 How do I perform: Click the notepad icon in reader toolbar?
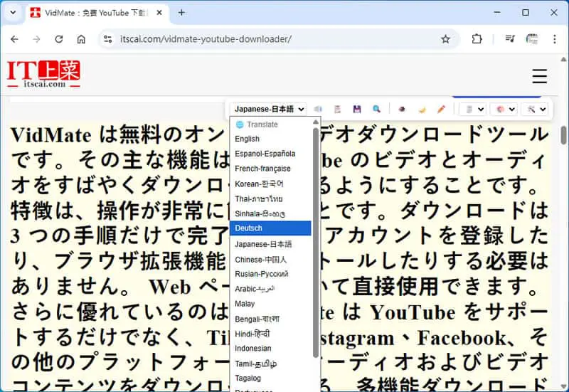click(x=337, y=109)
